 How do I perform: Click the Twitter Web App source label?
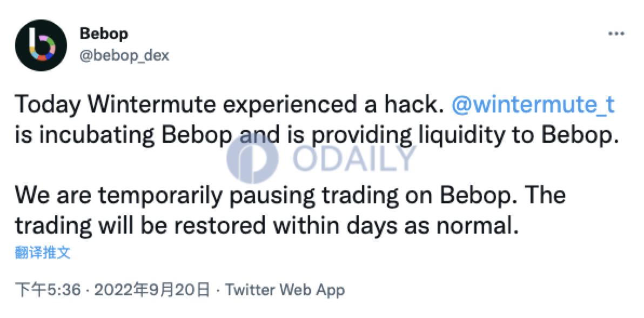(x=285, y=290)
